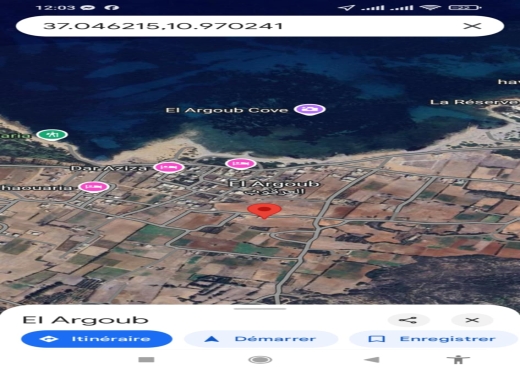Image resolution: width=520 pixels, height=370 pixels.
Task: Open El Argoub Cove photo marker
Action: pos(310,110)
